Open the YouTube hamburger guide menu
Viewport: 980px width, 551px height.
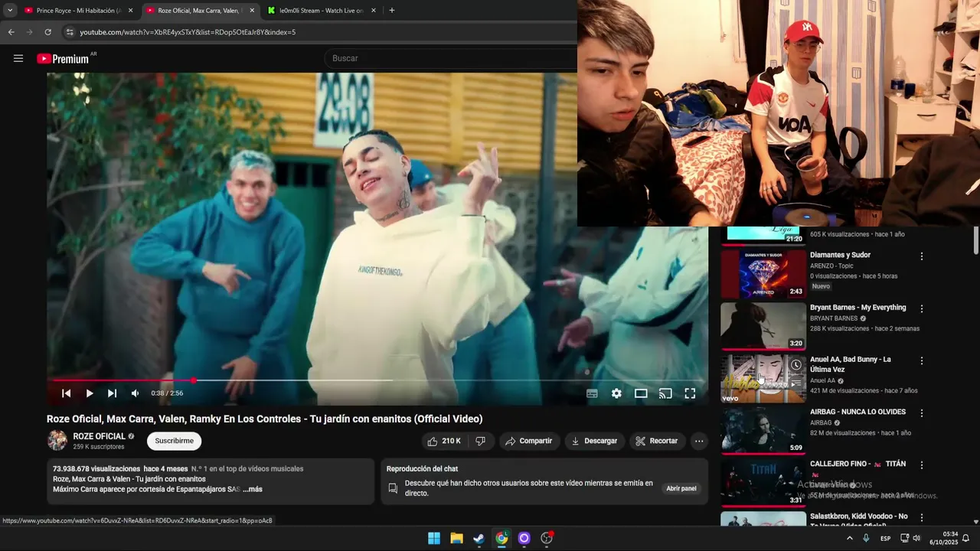(18, 58)
